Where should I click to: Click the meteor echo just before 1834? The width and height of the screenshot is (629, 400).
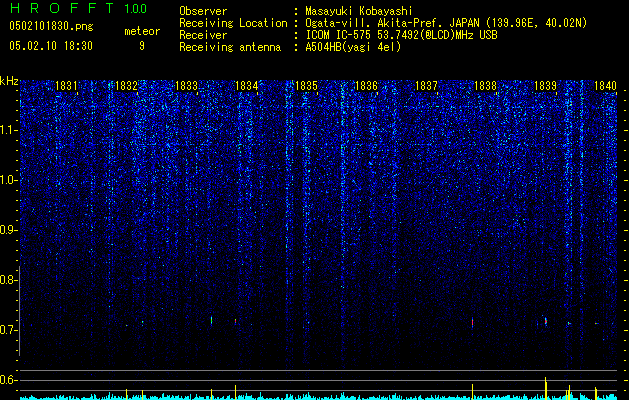coord(235,321)
